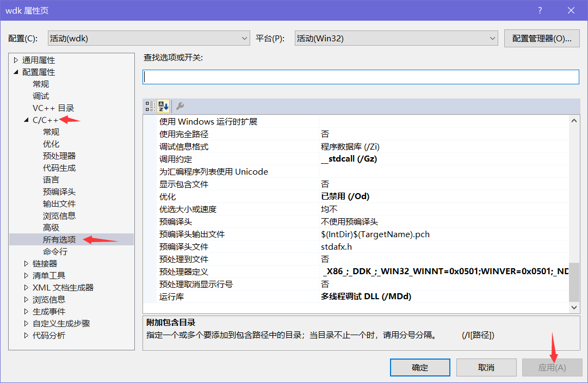Select the 使用完全路径 property row
Viewport: 588px width, 383px height.
(356, 134)
